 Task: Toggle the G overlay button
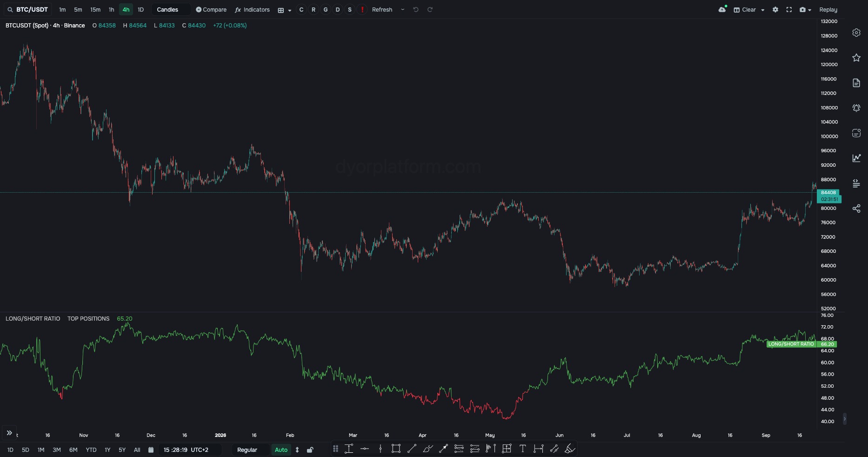click(326, 9)
